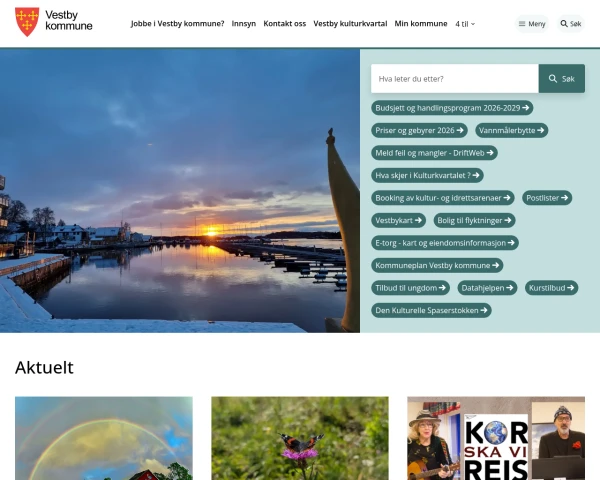The width and height of the screenshot is (600, 480).
Task: Open 'Jobbe i Vestby kommune?' menu item
Action: (x=178, y=24)
